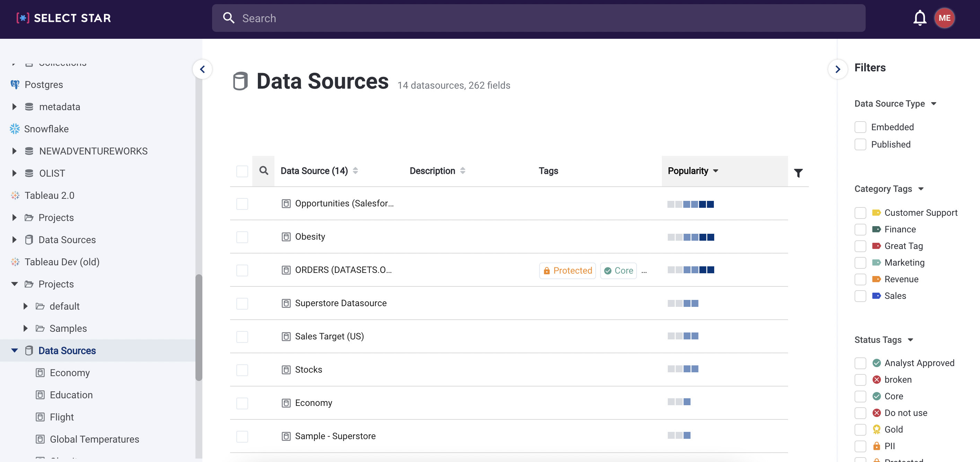The image size is (980, 462).
Task: Click the Select Star logo
Action: (63, 18)
